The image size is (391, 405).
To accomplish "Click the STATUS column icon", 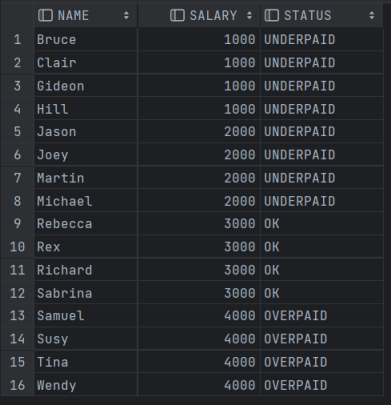I will 271,15.
